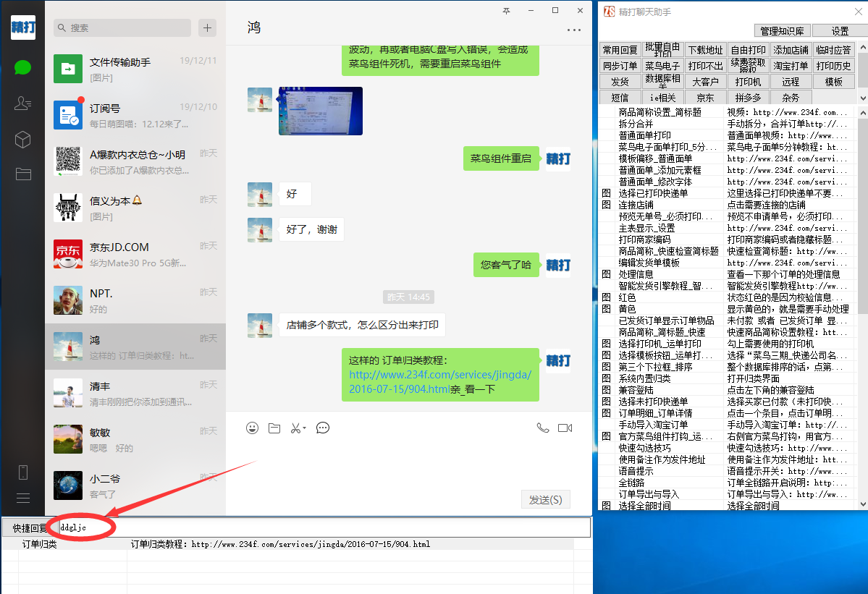The image size is (868, 594).
Task: Start a voice call with phone icon
Action: click(542, 428)
